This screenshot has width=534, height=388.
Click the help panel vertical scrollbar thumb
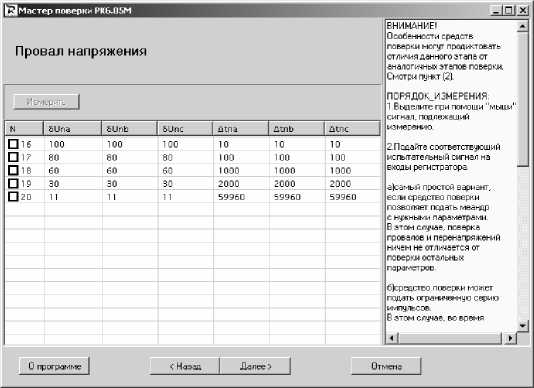522,99
